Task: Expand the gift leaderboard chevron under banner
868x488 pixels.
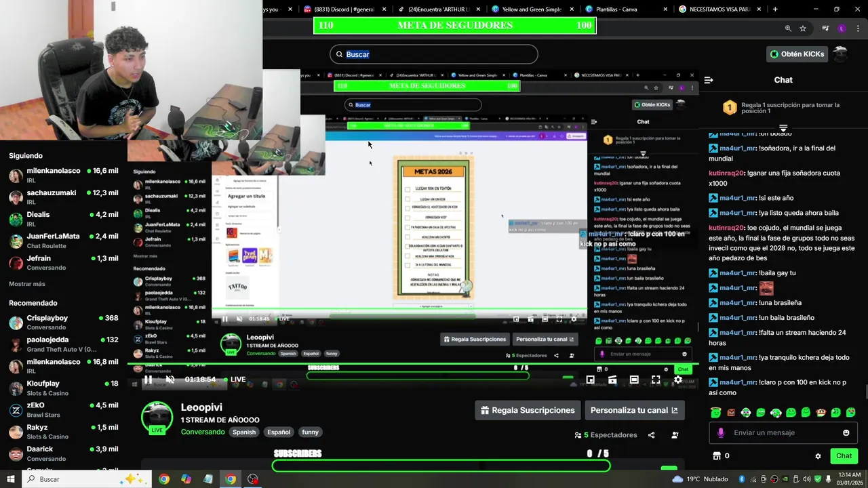Action: tap(783, 127)
